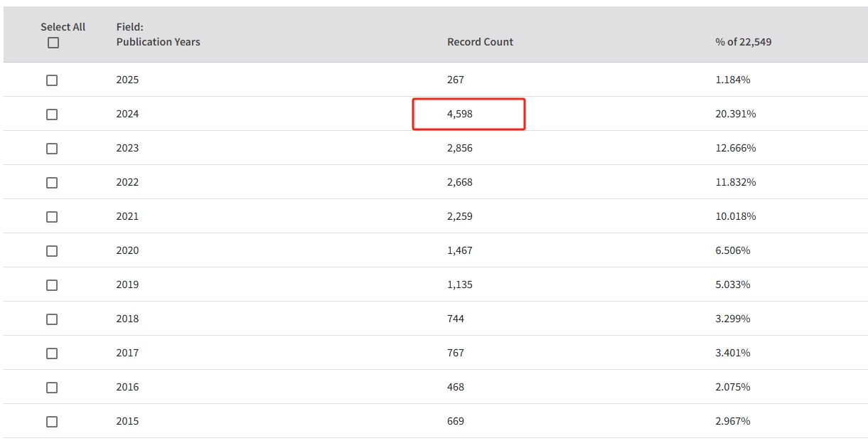Click the highlighted 4,598 record count
The height and width of the screenshot is (441, 868).
pos(460,114)
